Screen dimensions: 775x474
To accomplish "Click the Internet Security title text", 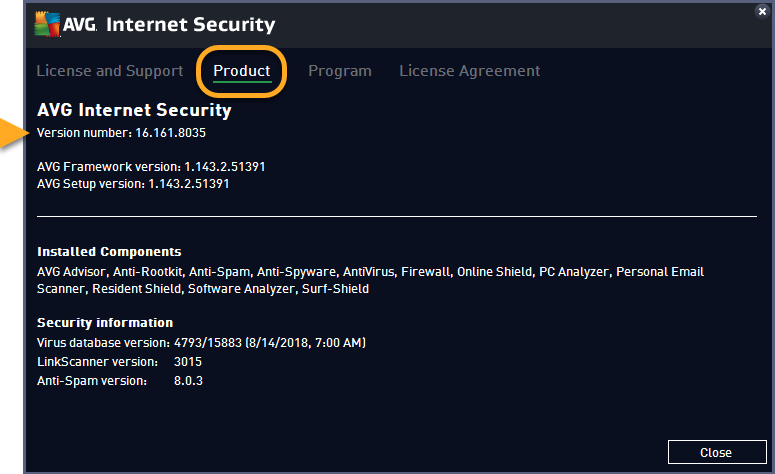I will click(190, 24).
